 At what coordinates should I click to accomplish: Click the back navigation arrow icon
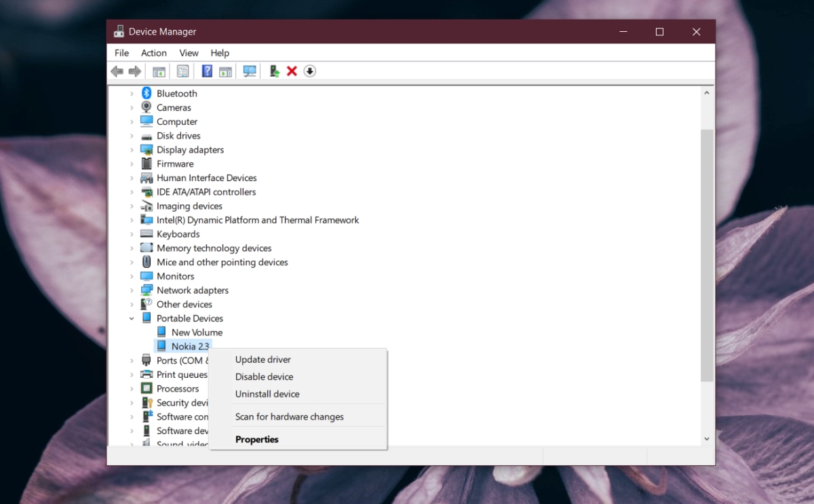[x=117, y=71]
